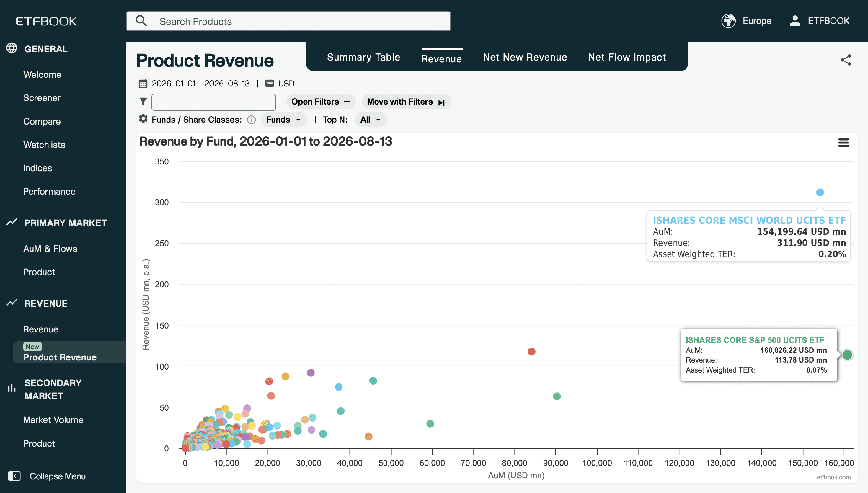Click the Europe region selector
Image resolution: width=868 pixels, height=493 pixels.
757,21
